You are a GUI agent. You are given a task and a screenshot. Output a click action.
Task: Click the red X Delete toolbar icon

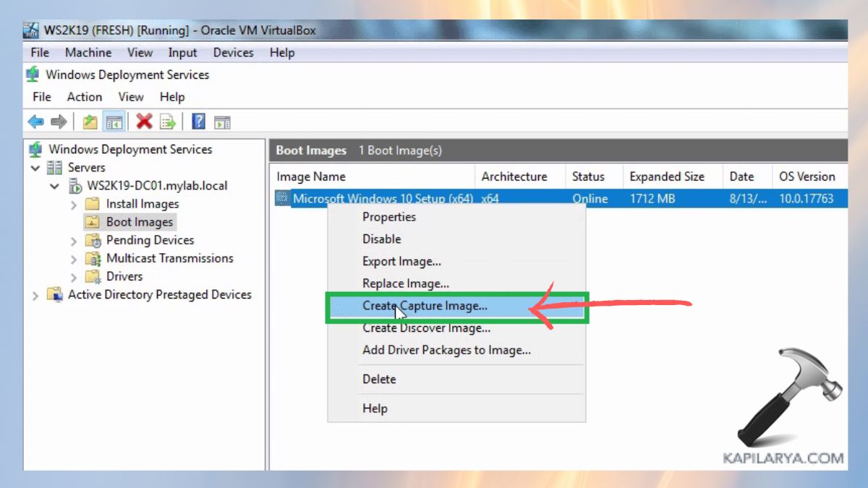pyautogui.click(x=144, y=121)
